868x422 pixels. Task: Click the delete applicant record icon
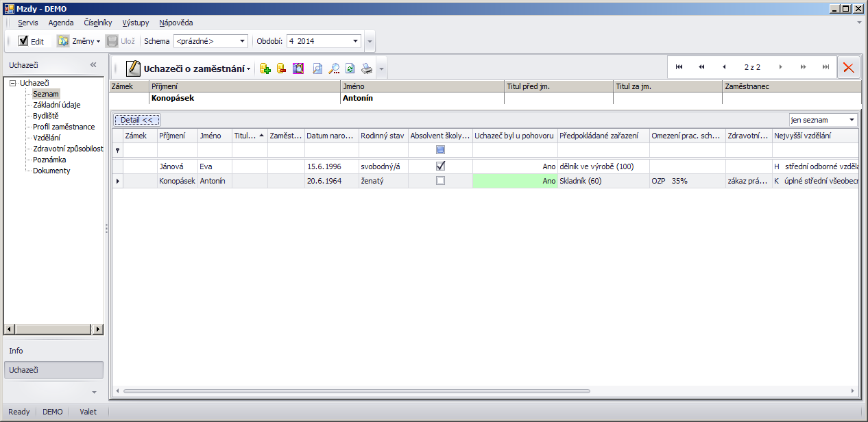(x=281, y=69)
